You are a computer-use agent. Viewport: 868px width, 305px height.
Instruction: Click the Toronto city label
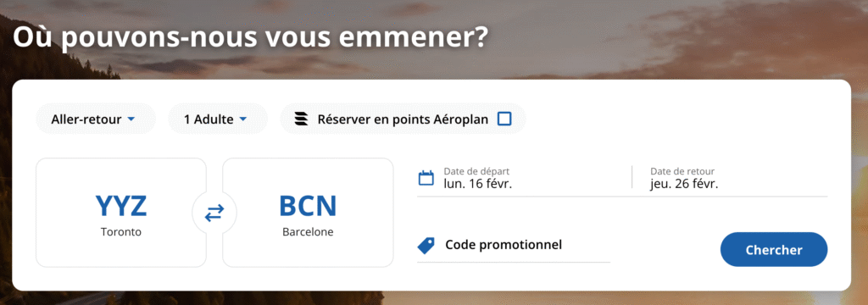point(121,232)
